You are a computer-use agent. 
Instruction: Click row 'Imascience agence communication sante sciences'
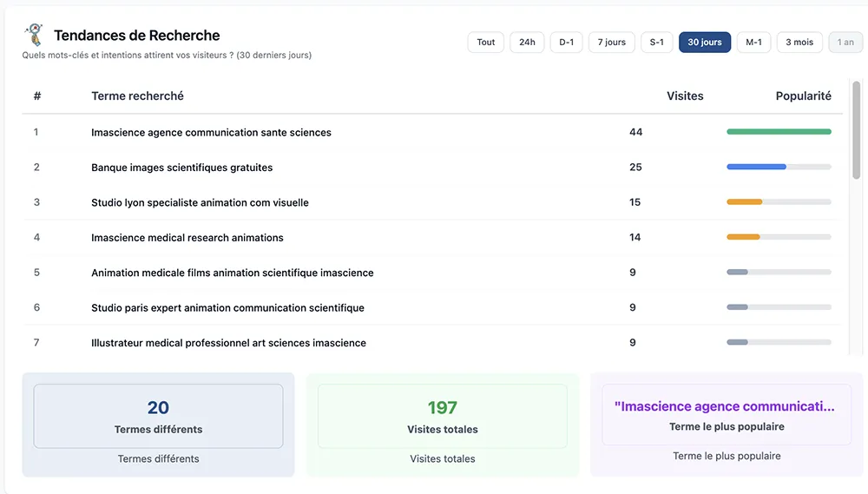coord(431,132)
